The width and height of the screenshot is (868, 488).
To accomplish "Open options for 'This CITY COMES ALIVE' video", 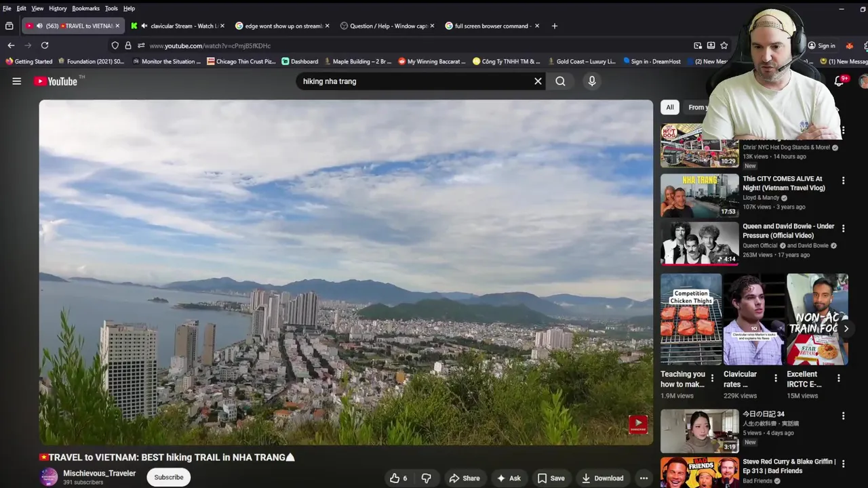I will (843, 181).
